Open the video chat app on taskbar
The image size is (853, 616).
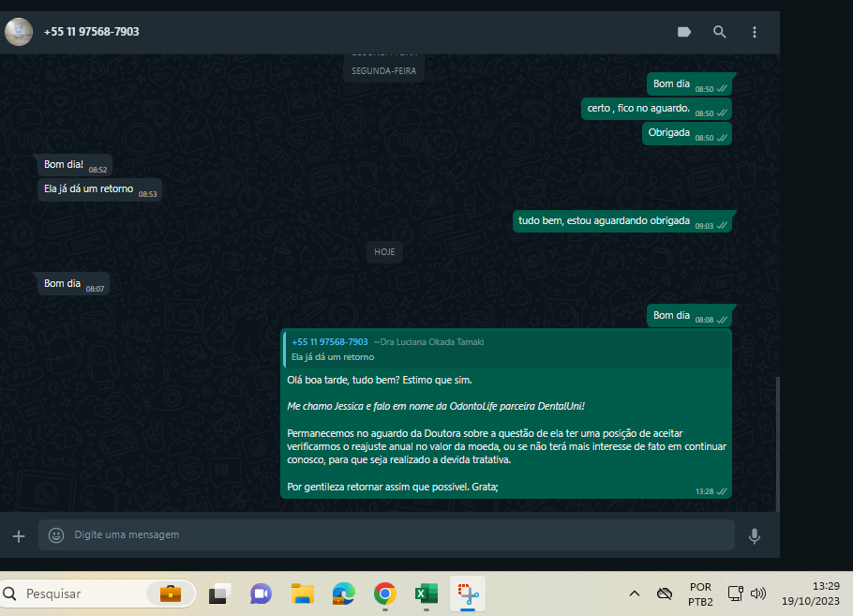(x=262, y=593)
